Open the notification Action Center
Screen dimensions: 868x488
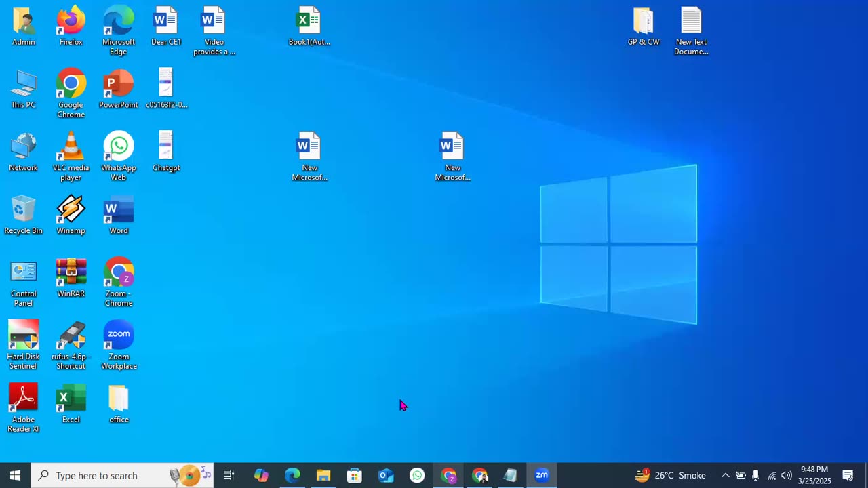(848, 475)
